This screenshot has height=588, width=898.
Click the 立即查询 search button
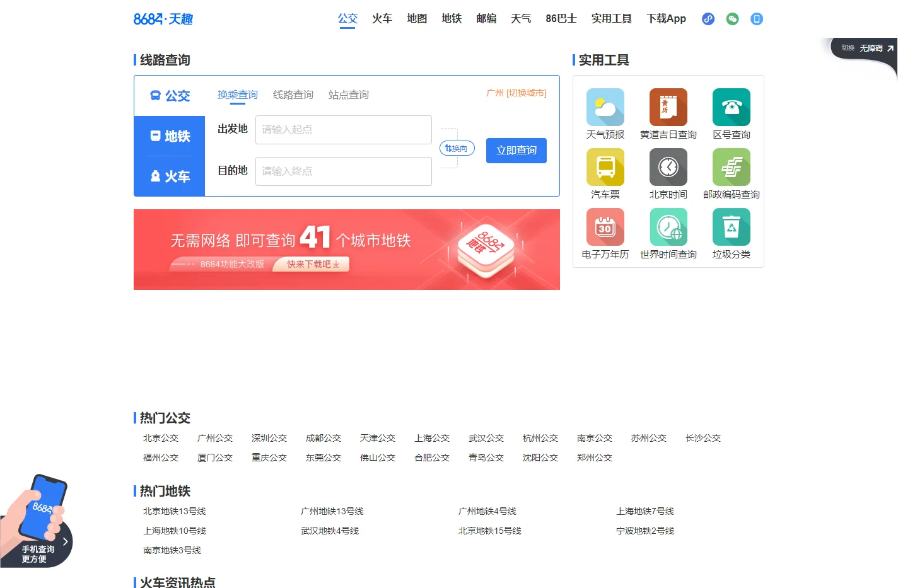(516, 150)
